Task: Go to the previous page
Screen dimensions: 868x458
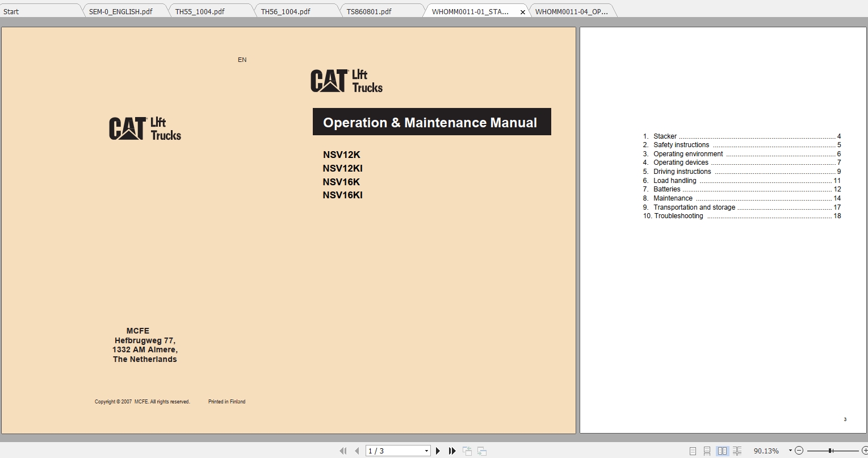Action: click(357, 451)
